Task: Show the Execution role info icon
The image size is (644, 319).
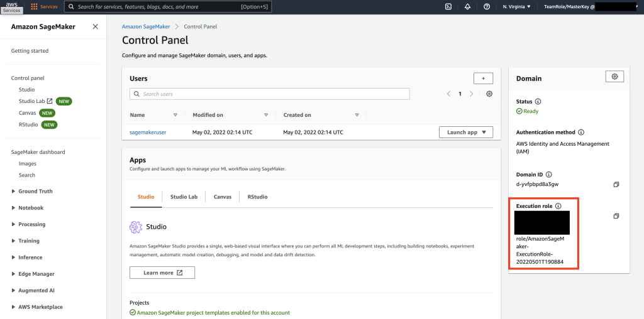Action: 558,206
